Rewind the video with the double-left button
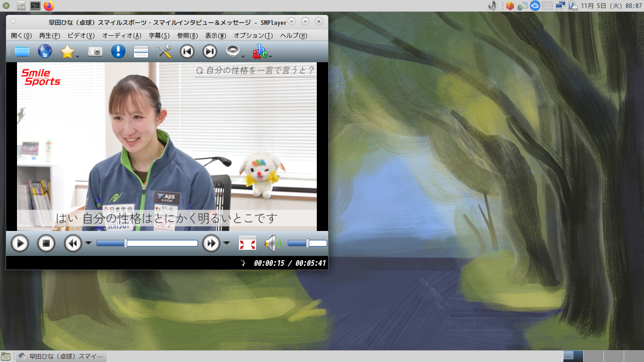 point(73,243)
